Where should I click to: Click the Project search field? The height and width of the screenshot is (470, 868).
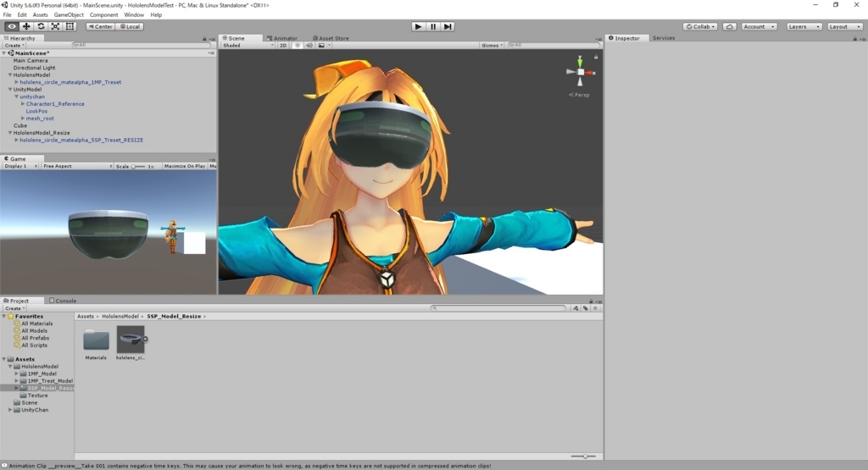(x=498, y=308)
